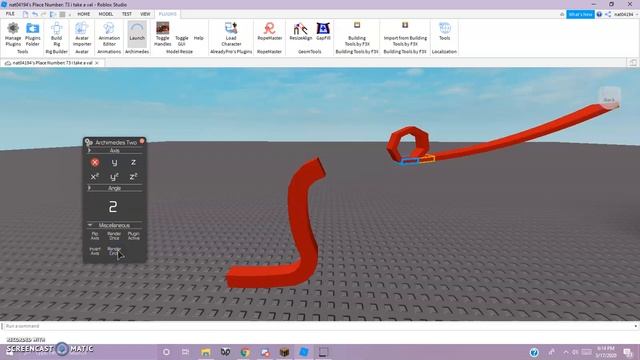The width and height of the screenshot is (640, 360).
Task: Toggle Plugin Active in Archimedes
Action: [x=133, y=236]
